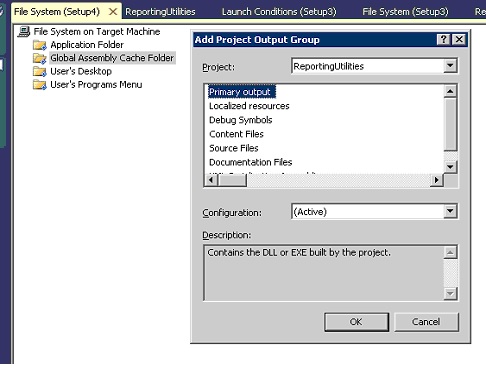The image size is (486, 380).
Task: Select the User's Desktop tree node
Action: click(x=81, y=72)
